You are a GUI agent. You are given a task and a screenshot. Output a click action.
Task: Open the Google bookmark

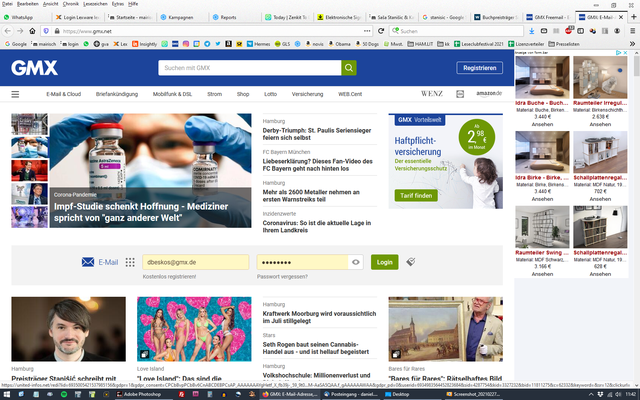(x=16, y=44)
